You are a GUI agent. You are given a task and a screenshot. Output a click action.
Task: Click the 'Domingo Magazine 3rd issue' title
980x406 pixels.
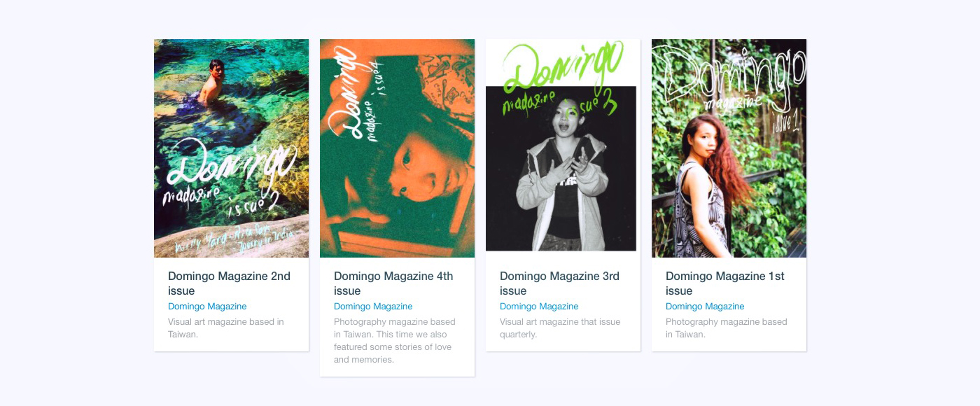point(559,283)
